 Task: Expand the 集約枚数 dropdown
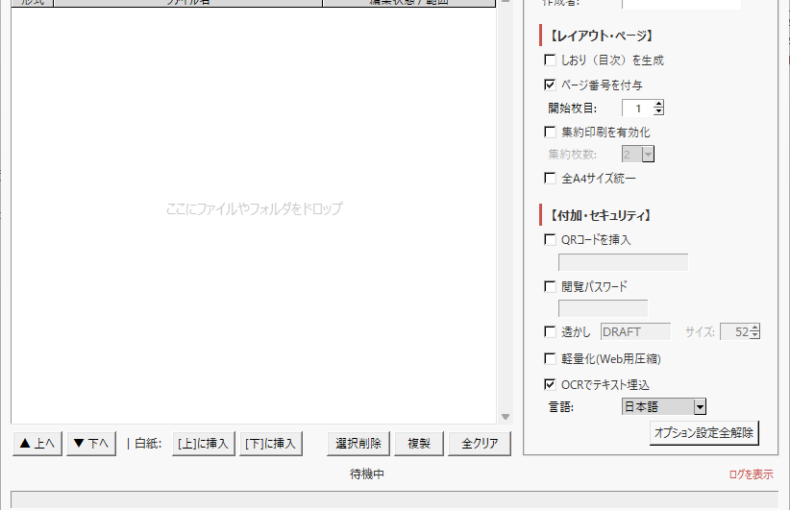648,155
